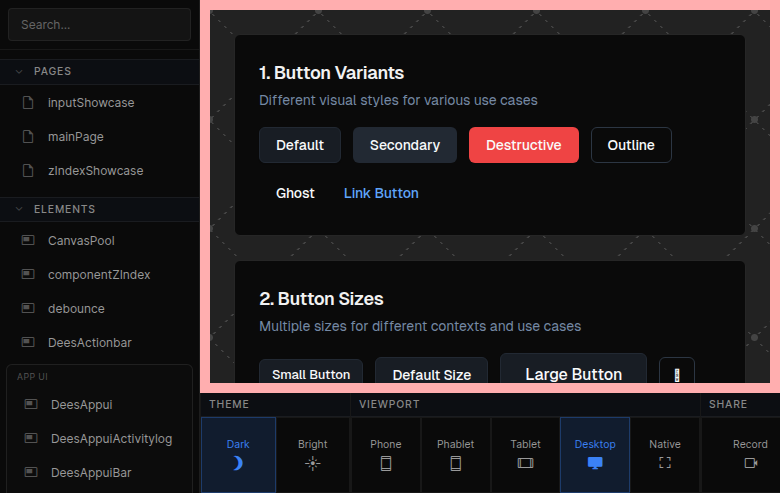Select the Phablet viewport icon
The width and height of the screenshot is (780, 493).
pos(456,463)
